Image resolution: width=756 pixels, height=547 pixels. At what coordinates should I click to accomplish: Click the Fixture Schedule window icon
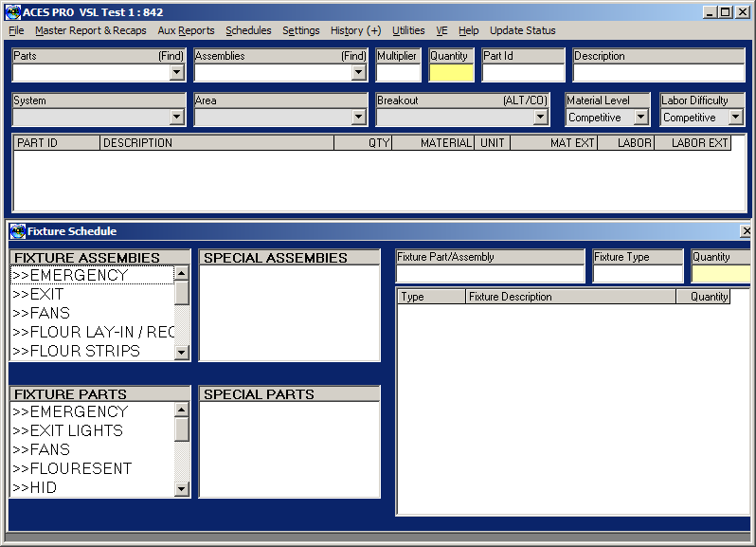pos(18,231)
